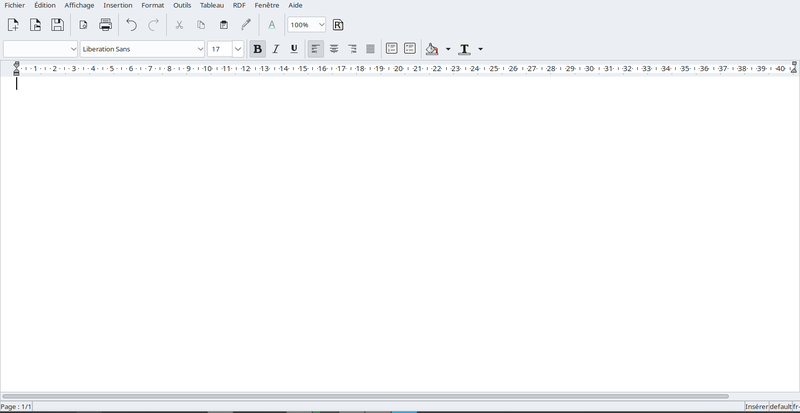
Task: Toggle italic formatting
Action: pos(276,49)
